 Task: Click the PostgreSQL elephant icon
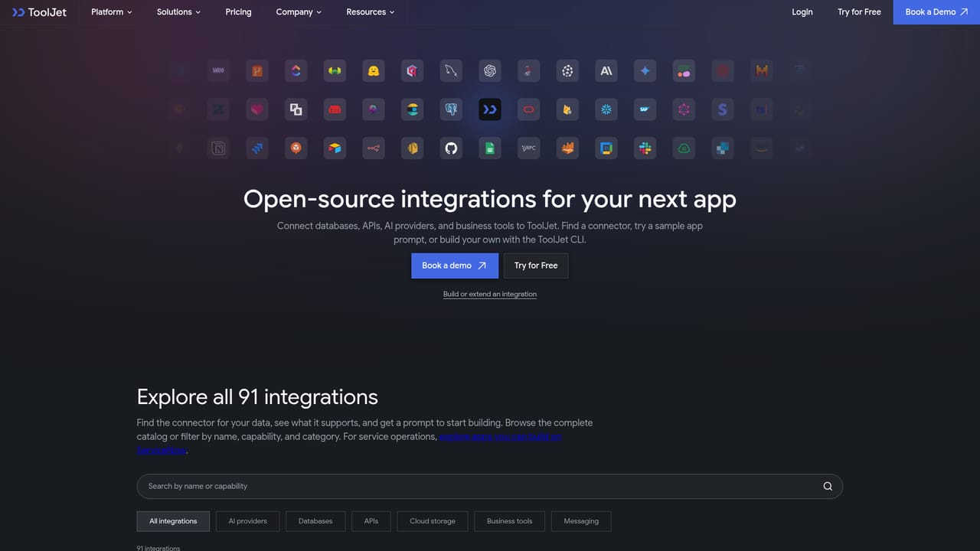[x=451, y=109]
